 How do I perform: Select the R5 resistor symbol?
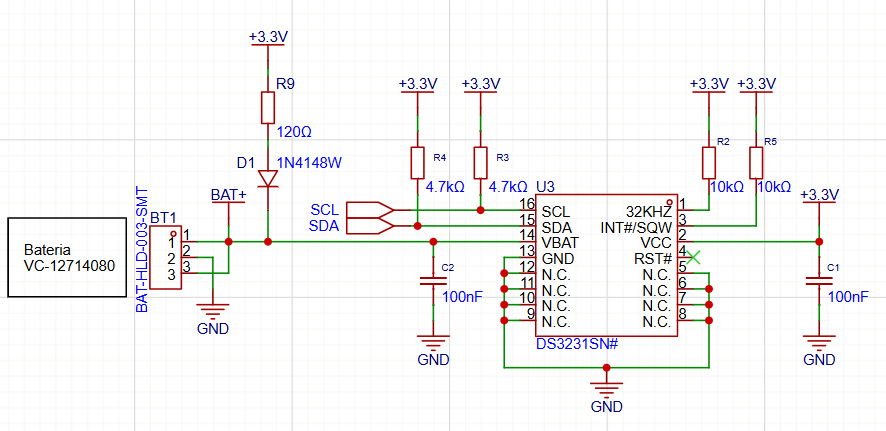pyautogui.click(x=756, y=163)
